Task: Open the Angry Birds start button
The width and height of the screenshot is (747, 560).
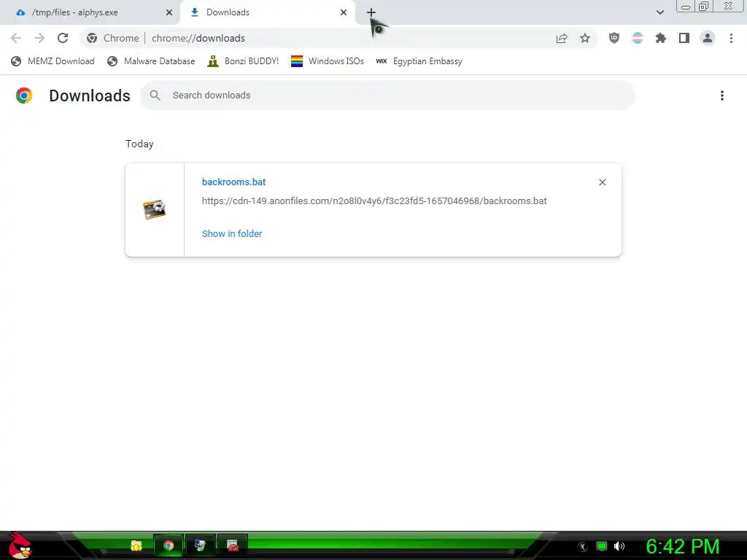Action: point(20,545)
